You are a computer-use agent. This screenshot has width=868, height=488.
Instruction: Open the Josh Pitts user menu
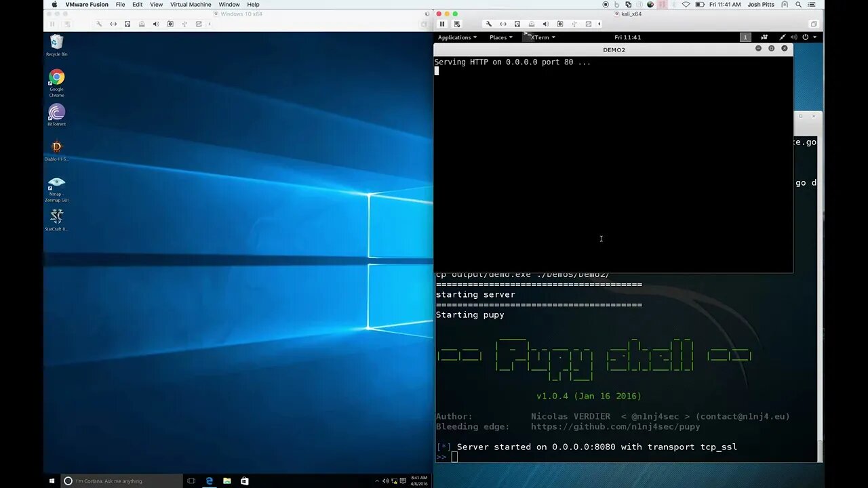(761, 5)
